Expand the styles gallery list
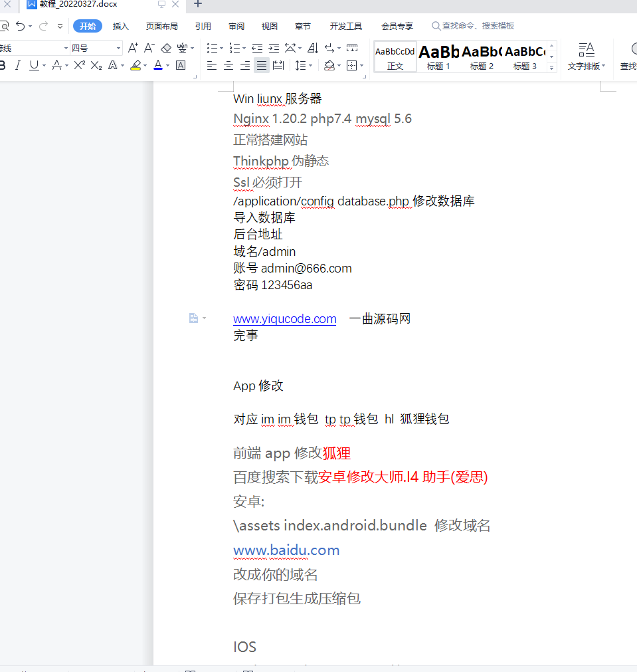637x672 pixels. point(552,67)
